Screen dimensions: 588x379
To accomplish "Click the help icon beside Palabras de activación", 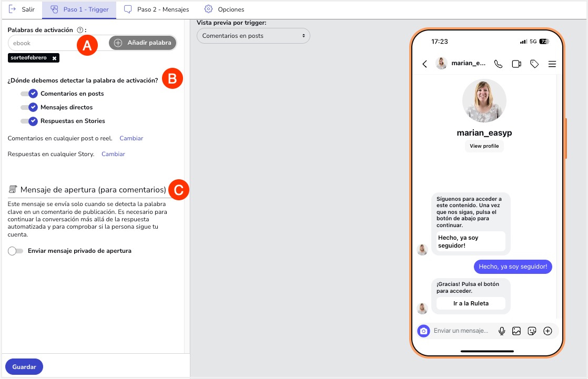I will (x=79, y=30).
